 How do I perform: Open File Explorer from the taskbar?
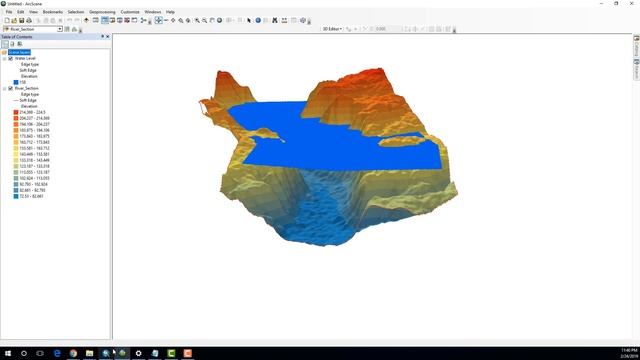click(x=90, y=353)
